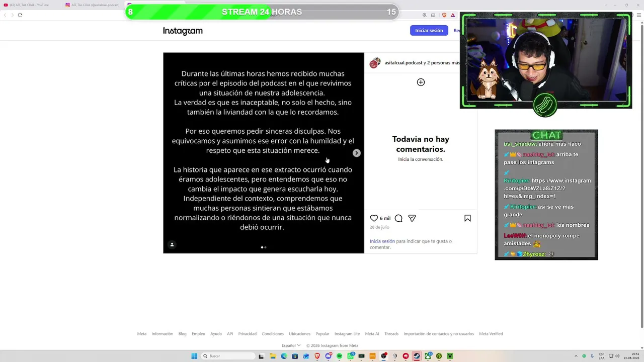The width and height of the screenshot is (644, 362).
Task: Click the 'Inicia sesión' link below the post
Action: (382, 241)
